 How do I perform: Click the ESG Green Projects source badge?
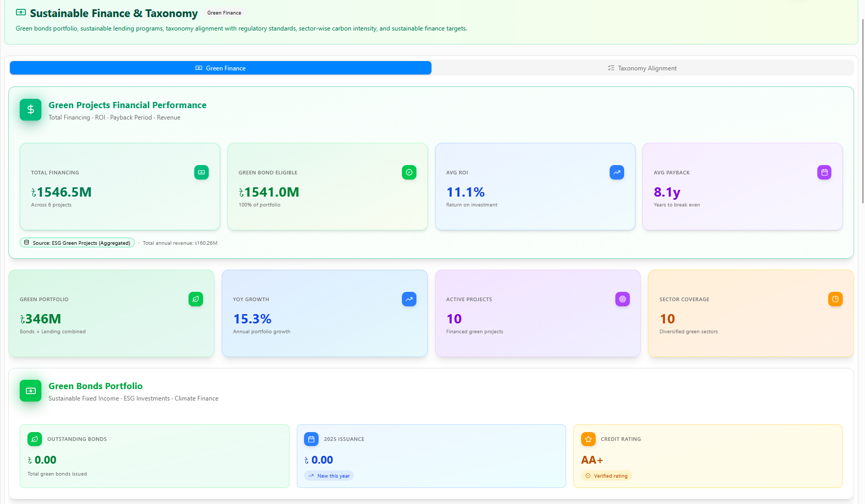[77, 243]
